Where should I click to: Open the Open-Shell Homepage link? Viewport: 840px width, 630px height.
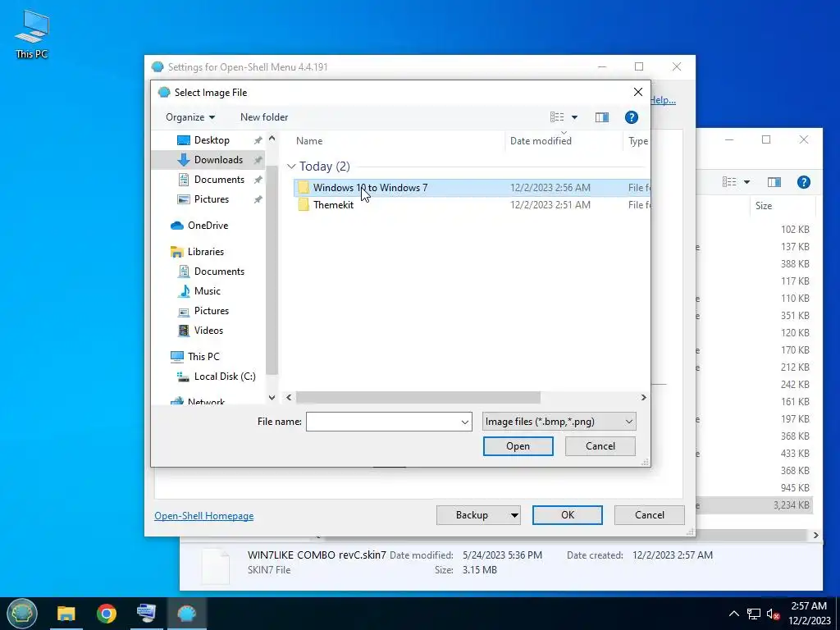(204, 516)
